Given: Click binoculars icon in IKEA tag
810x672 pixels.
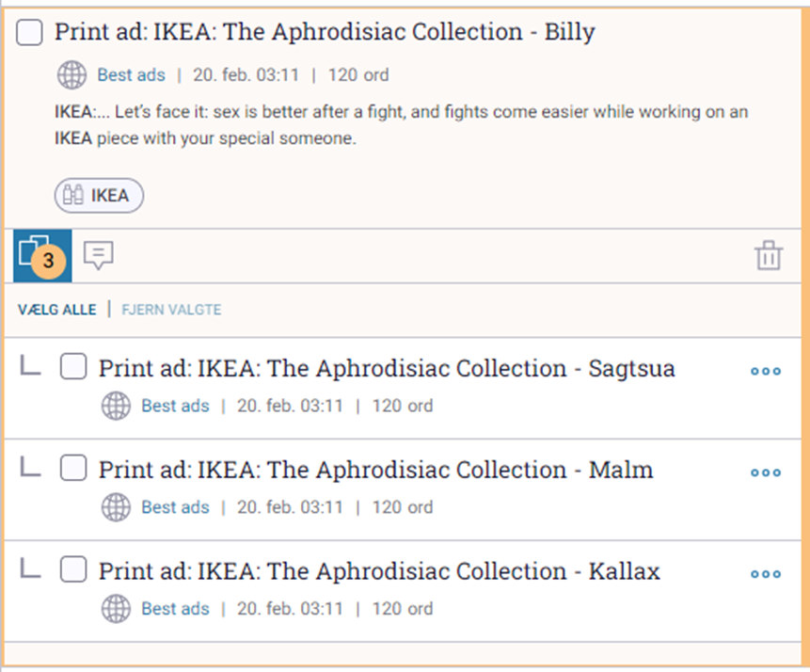Looking at the screenshot, I should (x=72, y=196).
